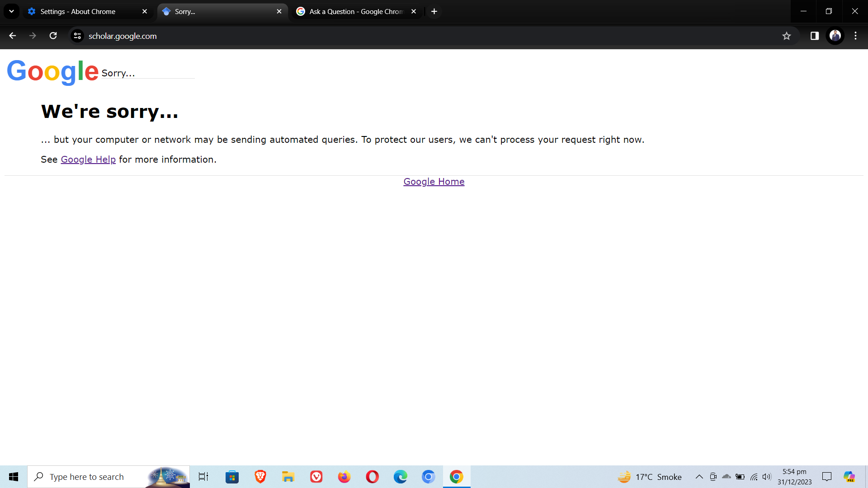
Task: Click the Google Home link
Action: 434,182
